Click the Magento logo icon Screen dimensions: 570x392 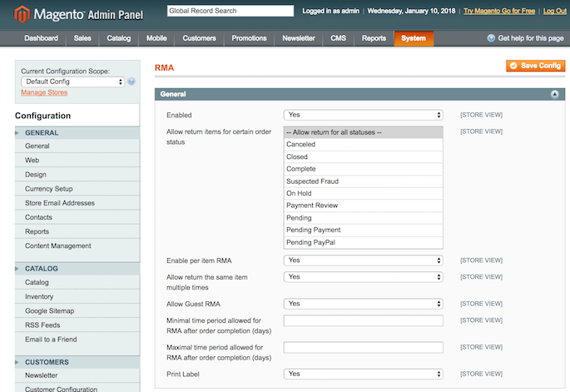(x=24, y=13)
